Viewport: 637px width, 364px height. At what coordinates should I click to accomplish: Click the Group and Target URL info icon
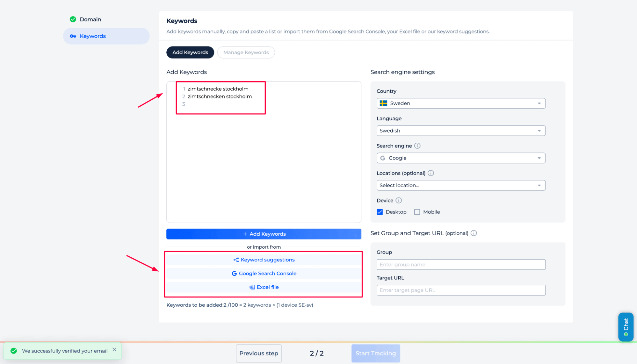click(474, 233)
